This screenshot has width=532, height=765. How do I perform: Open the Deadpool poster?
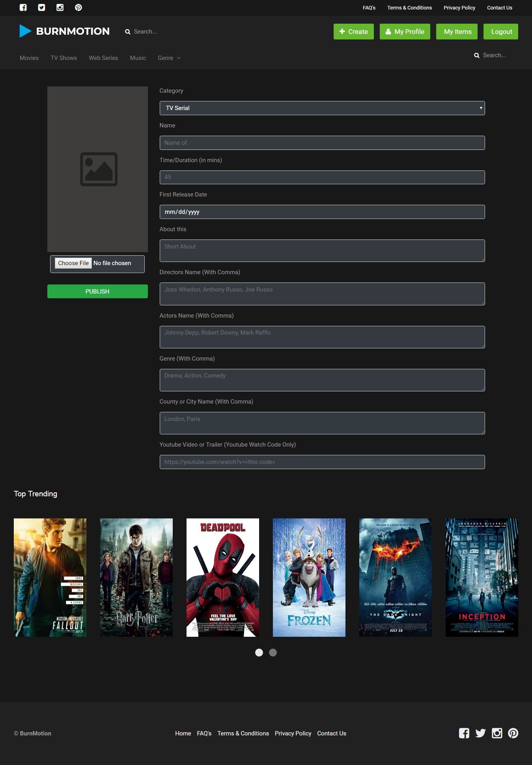coord(223,578)
